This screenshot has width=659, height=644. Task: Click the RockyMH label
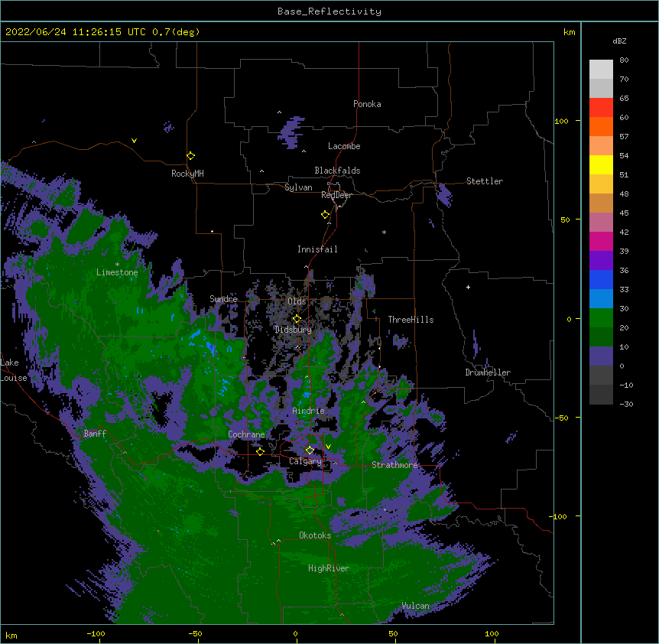click(x=187, y=174)
